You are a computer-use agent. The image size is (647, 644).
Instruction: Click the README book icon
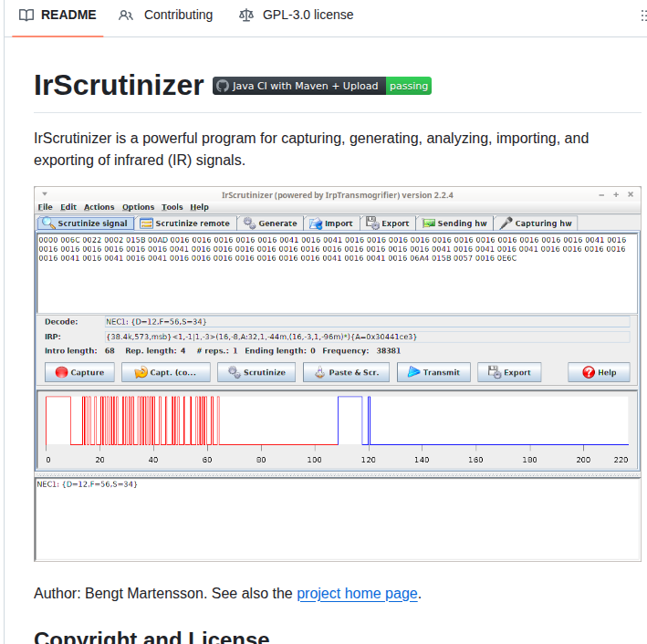26,16
